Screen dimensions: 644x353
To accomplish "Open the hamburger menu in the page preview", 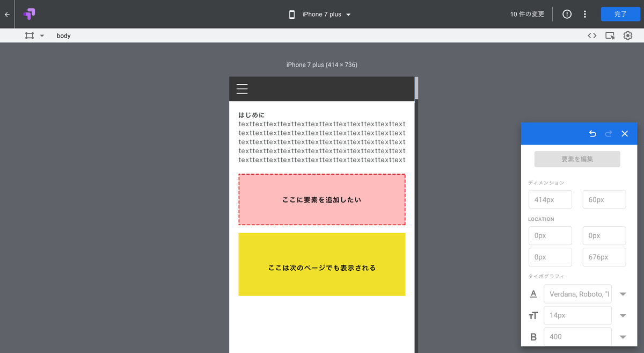I will tap(242, 88).
